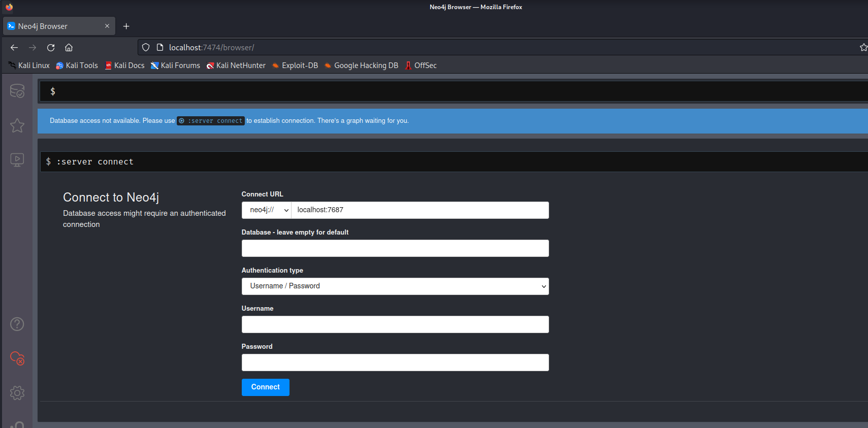Image resolution: width=868 pixels, height=428 pixels.
Task: Bookmark this page with the star
Action: (x=863, y=47)
